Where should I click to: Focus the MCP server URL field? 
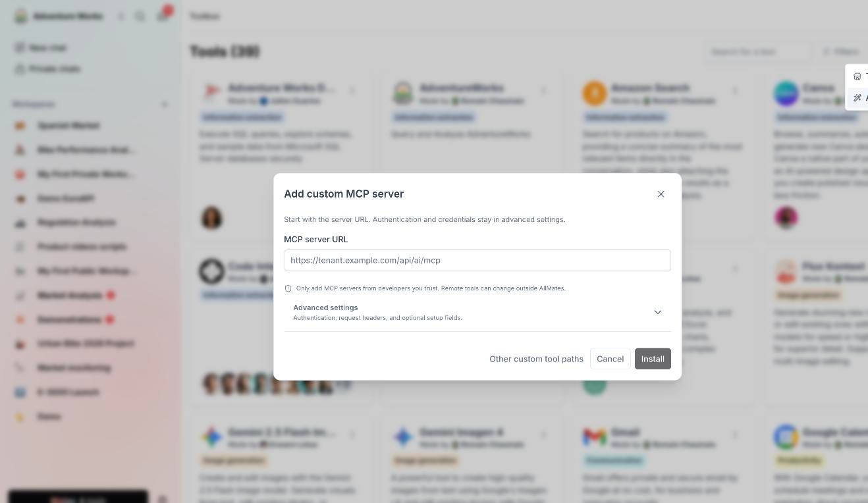(477, 260)
